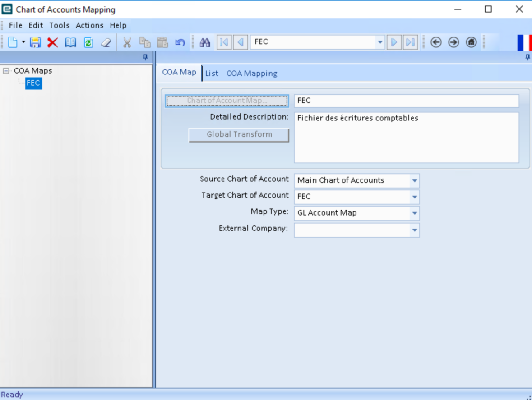Open the Source Chart of Account dropdown
This screenshot has width=532, height=400.
coord(415,181)
